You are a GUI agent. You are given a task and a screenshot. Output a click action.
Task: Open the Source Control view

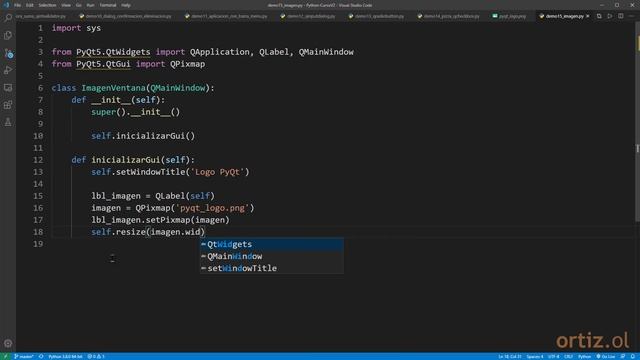[x=8, y=53]
